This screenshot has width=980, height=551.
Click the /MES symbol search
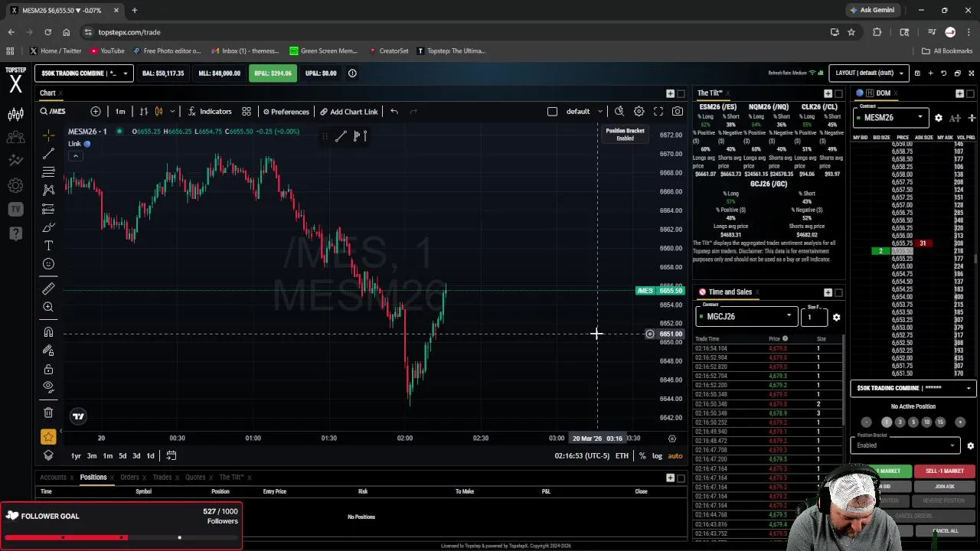(x=54, y=112)
